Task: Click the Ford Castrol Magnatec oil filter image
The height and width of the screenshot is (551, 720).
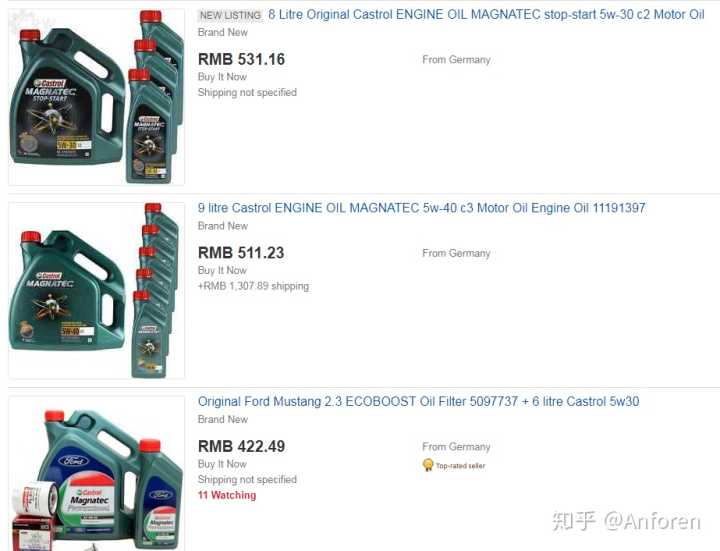Action: click(x=96, y=473)
